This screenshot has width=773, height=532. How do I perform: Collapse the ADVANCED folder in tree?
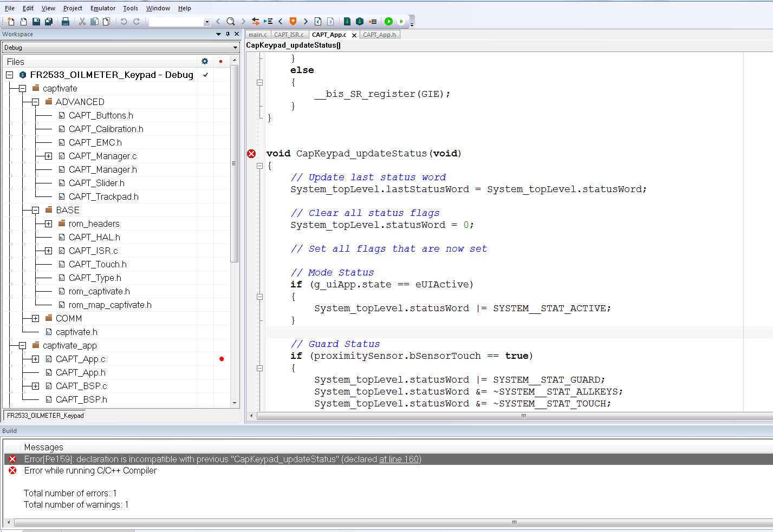pos(35,102)
